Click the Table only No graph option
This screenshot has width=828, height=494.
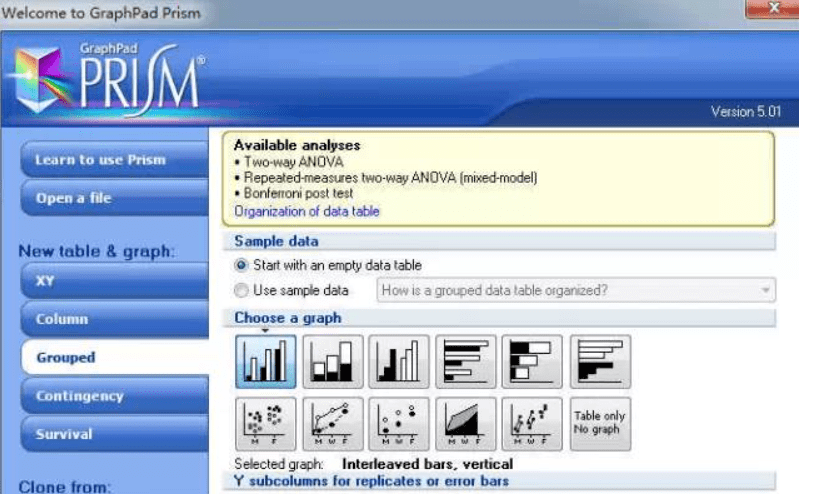click(x=600, y=421)
